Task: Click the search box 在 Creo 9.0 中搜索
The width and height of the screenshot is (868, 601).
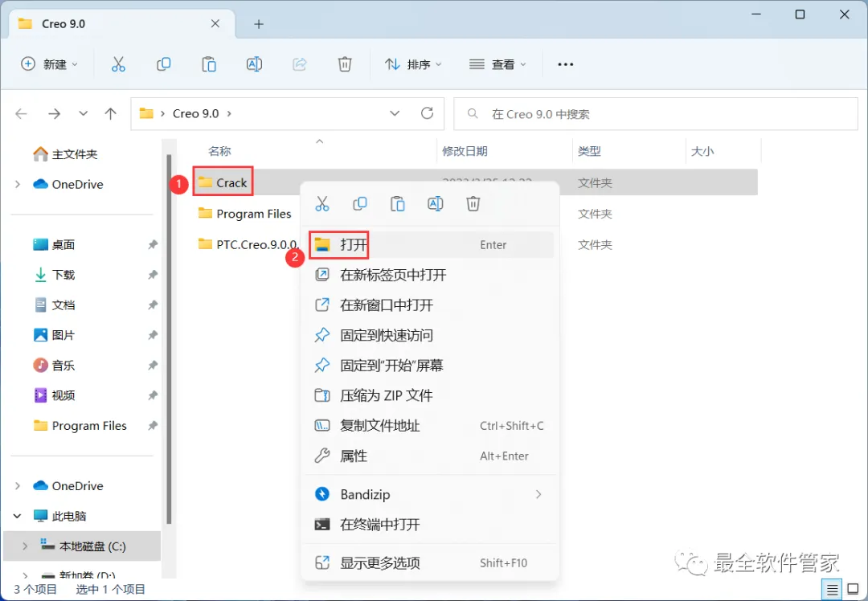Action: coord(656,114)
